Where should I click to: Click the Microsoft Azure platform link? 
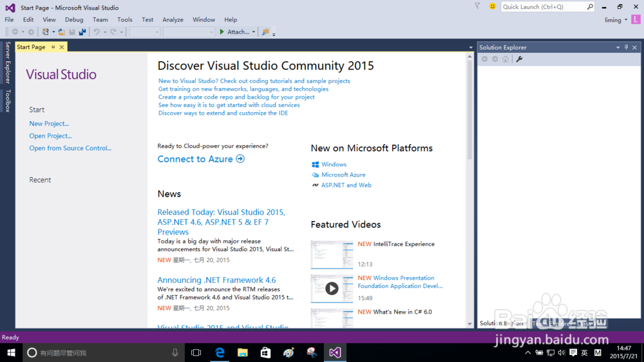click(343, 175)
